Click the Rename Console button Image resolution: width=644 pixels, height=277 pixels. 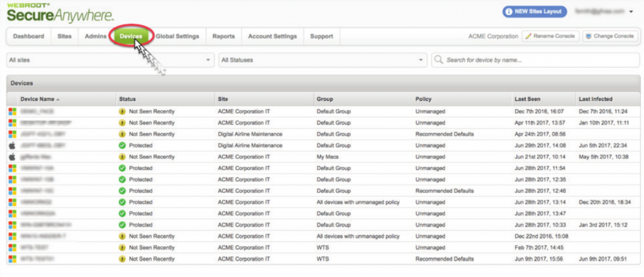point(551,36)
